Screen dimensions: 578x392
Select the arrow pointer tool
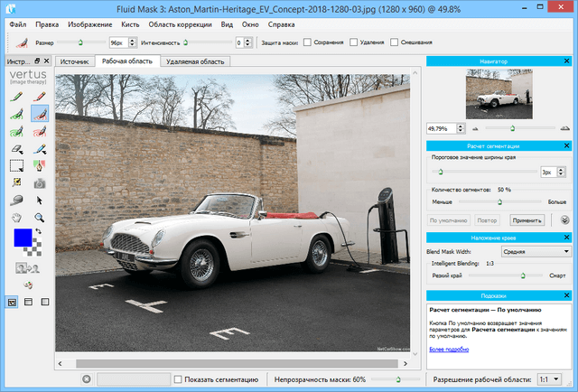click(x=39, y=200)
